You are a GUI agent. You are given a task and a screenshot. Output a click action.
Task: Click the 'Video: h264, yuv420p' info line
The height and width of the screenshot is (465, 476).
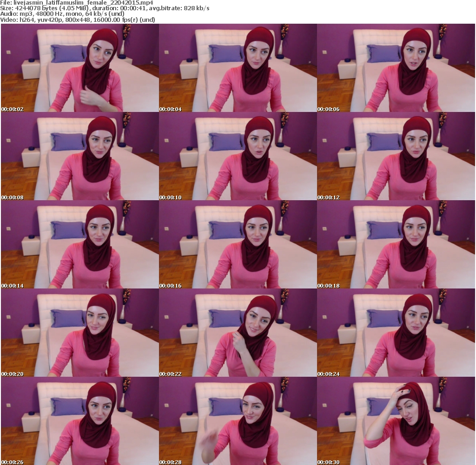tap(78, 20)
